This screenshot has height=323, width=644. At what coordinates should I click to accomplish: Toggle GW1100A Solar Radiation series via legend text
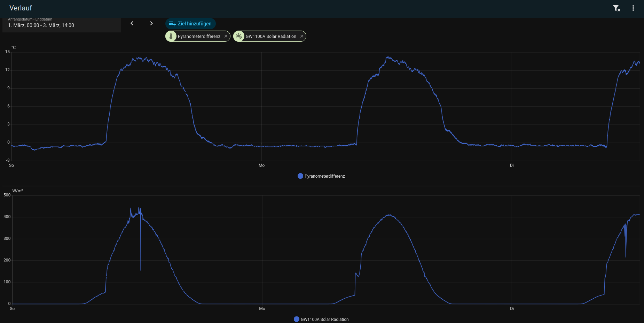point(324,320)
